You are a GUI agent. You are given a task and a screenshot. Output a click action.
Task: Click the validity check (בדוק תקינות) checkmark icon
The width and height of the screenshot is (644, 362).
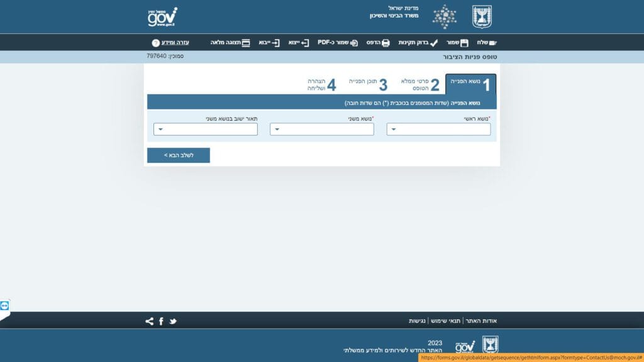(433, 43)
